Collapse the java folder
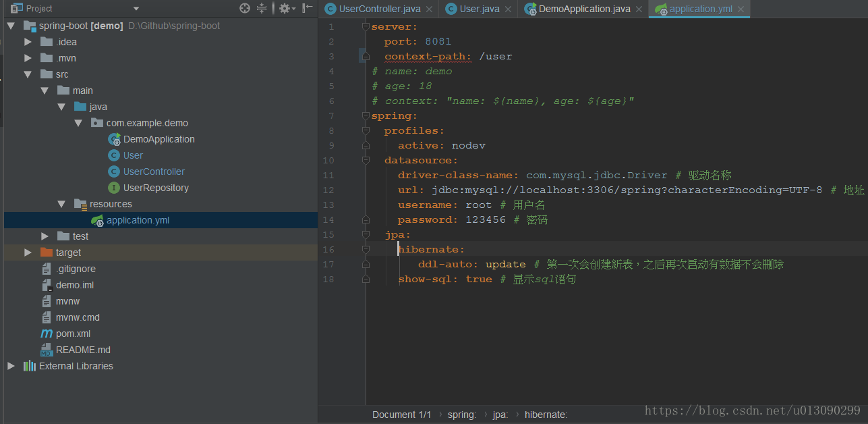The height and width of the screenshot is (424, 868). tap(61, 107)
